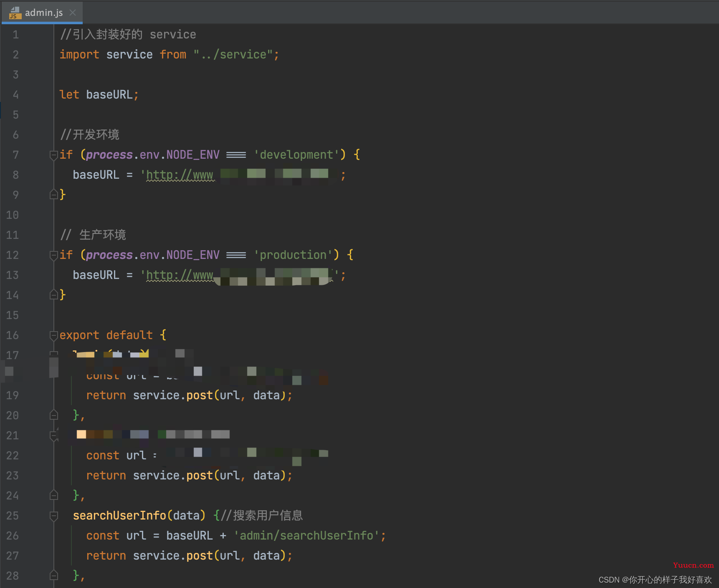The image size is (719, 588).
Task: Click line number 10 in the gutter
Action: click(13, 215)
